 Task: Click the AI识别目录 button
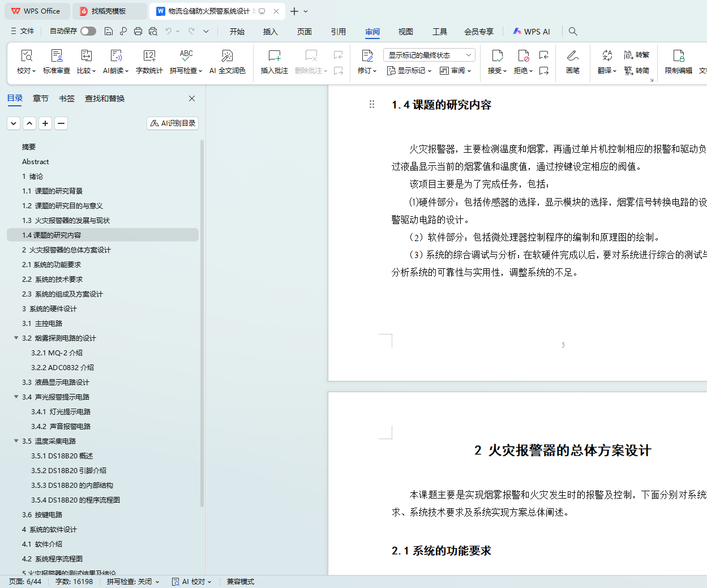pyautogui.click(x=173, y=123)
